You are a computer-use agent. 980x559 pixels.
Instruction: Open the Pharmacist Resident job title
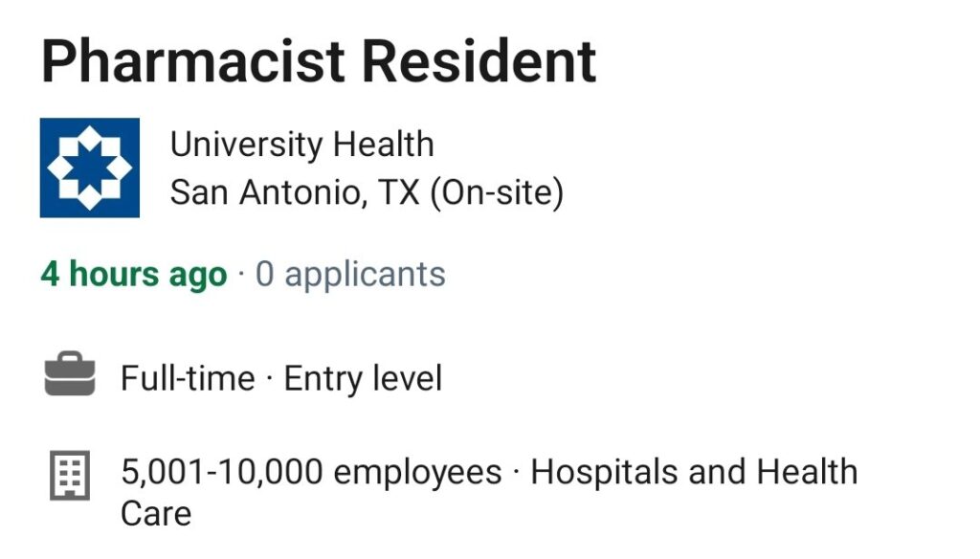(x=319, y=61)
